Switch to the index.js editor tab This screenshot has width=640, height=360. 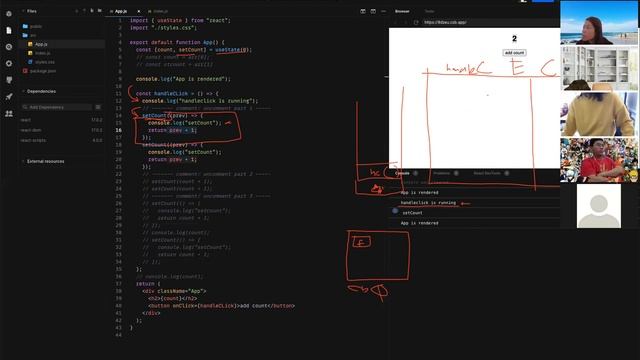tap(158, 11)
